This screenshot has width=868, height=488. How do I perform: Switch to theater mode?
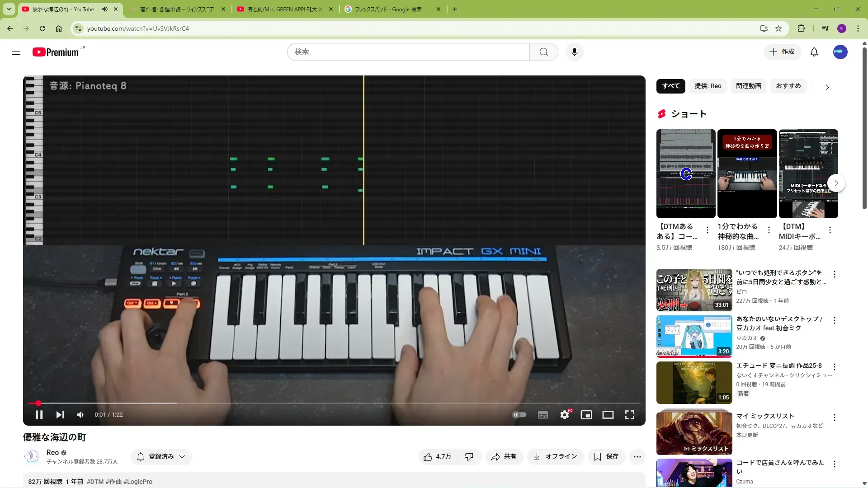(608, 415)
